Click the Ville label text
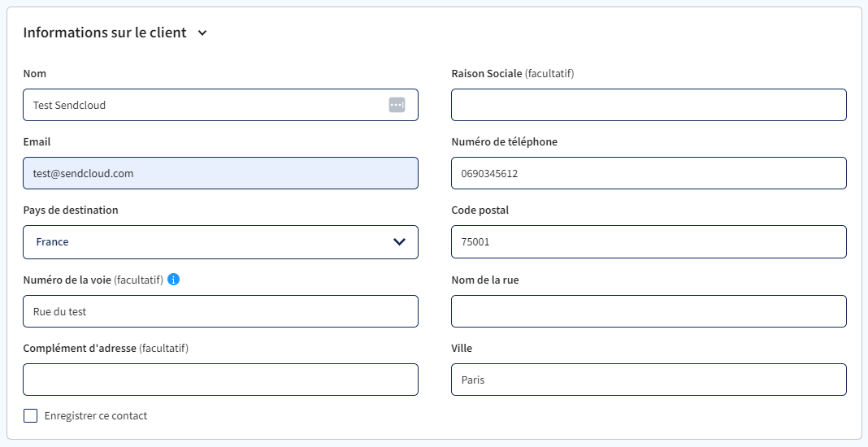 coord(462,349)
